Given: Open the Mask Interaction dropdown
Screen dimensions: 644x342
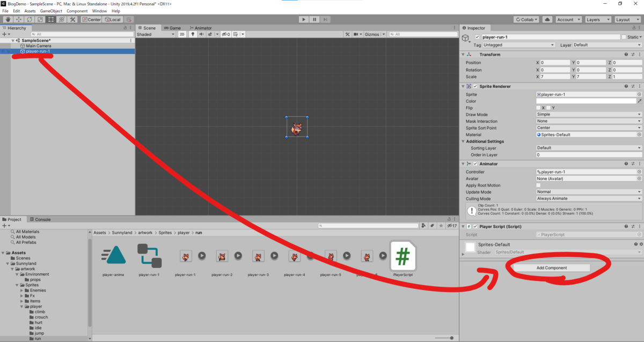Looking at the screenshot, I should click(589, 121).
